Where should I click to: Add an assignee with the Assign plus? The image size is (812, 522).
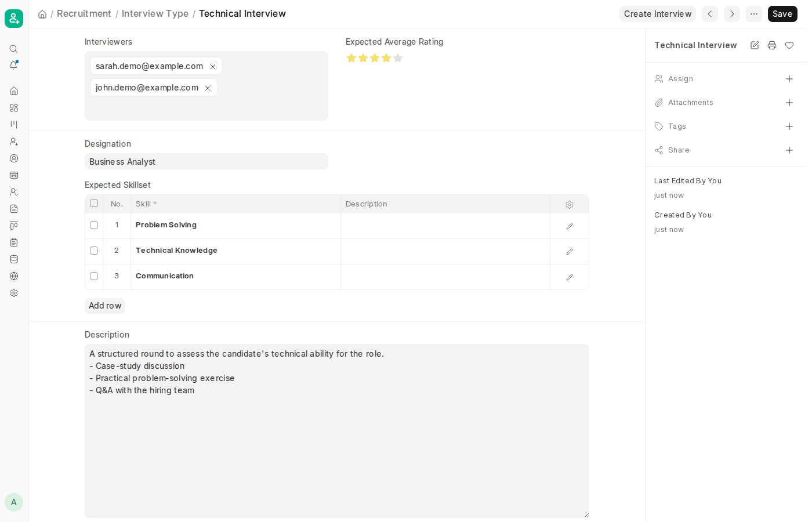tap(789, 79)
